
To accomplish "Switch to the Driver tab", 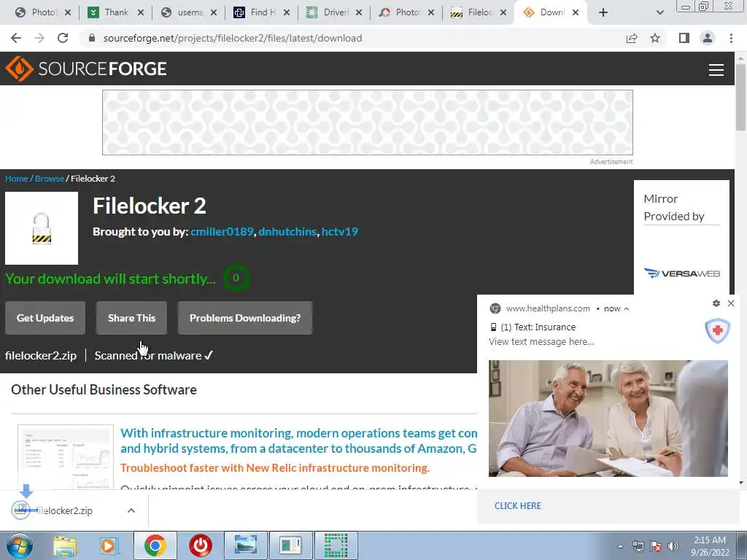I will point(334,12).
